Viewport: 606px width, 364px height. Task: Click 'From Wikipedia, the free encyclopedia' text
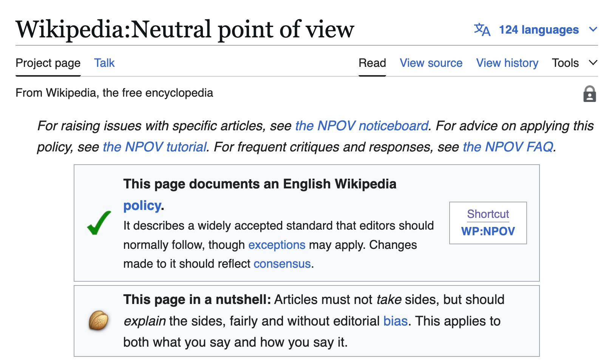(x=114, y=93)
